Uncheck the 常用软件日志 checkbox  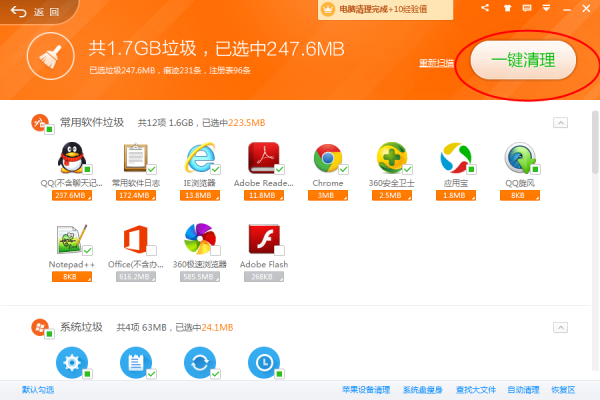pos(152,169)
